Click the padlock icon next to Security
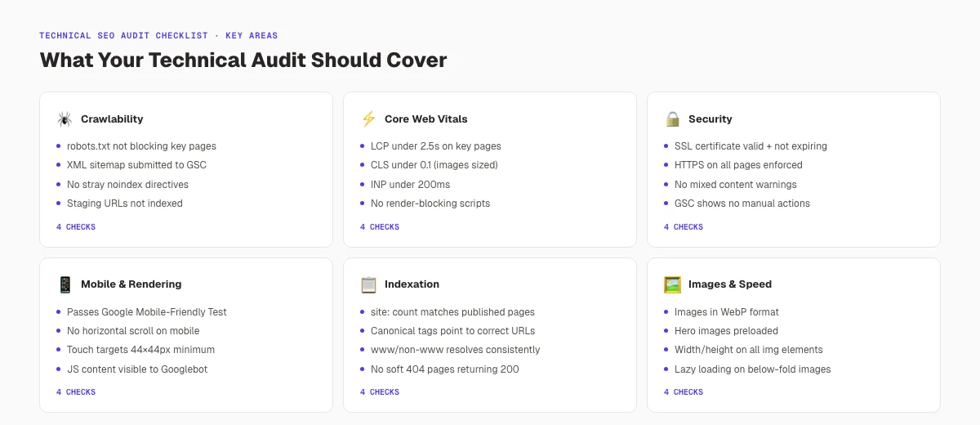This screenshot has width=980, height=425. click(672, 119)
